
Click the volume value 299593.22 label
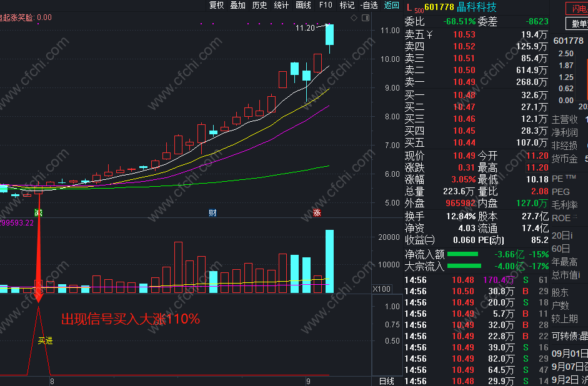pyautogui.click(x=16, y=223)
